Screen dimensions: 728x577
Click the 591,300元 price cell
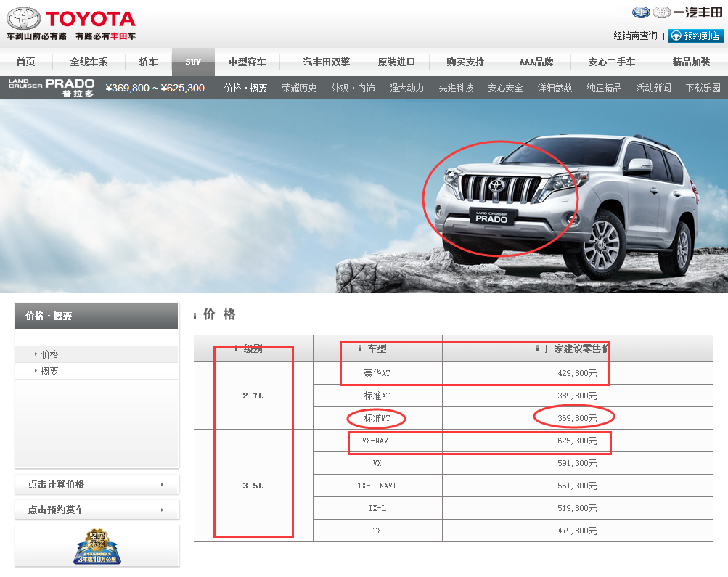577,463
